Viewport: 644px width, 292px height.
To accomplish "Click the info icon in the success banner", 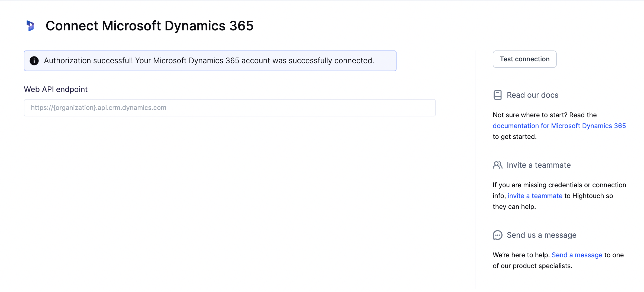I will click(34, 61).
